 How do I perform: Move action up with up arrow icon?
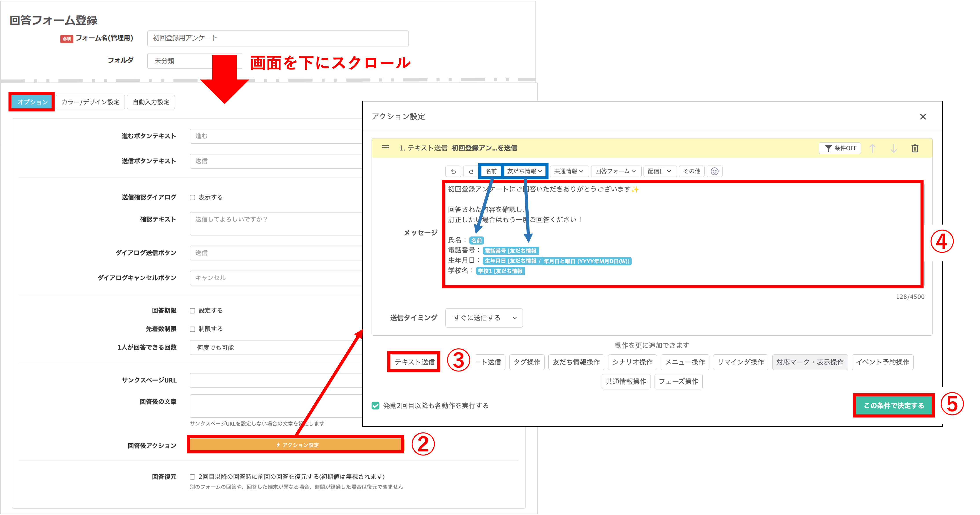(872, 148)
